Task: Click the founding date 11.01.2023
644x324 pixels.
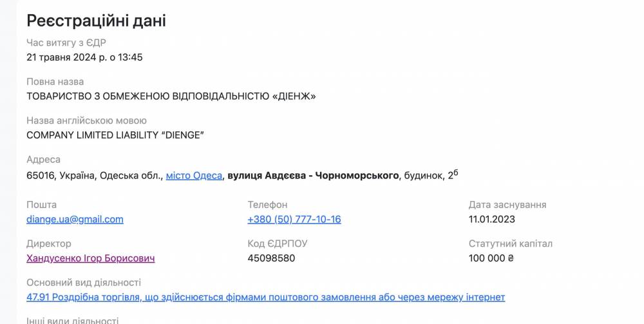Action: click(x=492, y=219)
